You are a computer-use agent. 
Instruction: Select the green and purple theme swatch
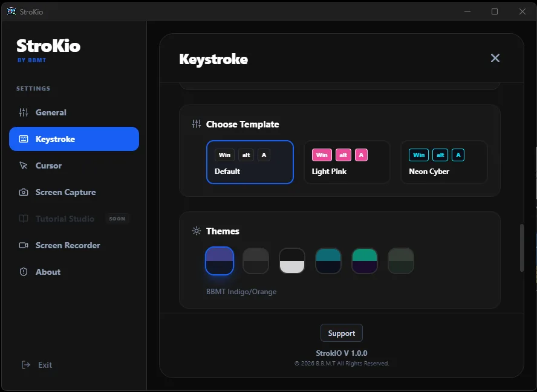click(365, 261)
